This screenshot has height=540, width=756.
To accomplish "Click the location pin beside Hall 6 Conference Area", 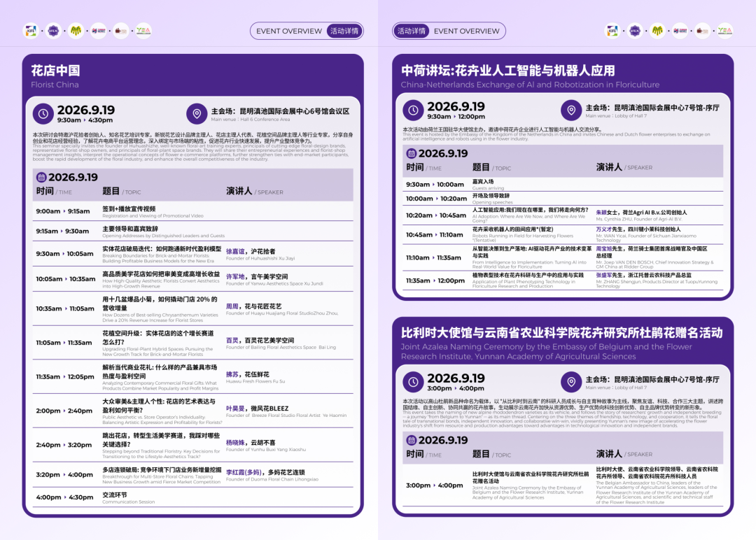I will pyautogui.click(x=197, y=114).
